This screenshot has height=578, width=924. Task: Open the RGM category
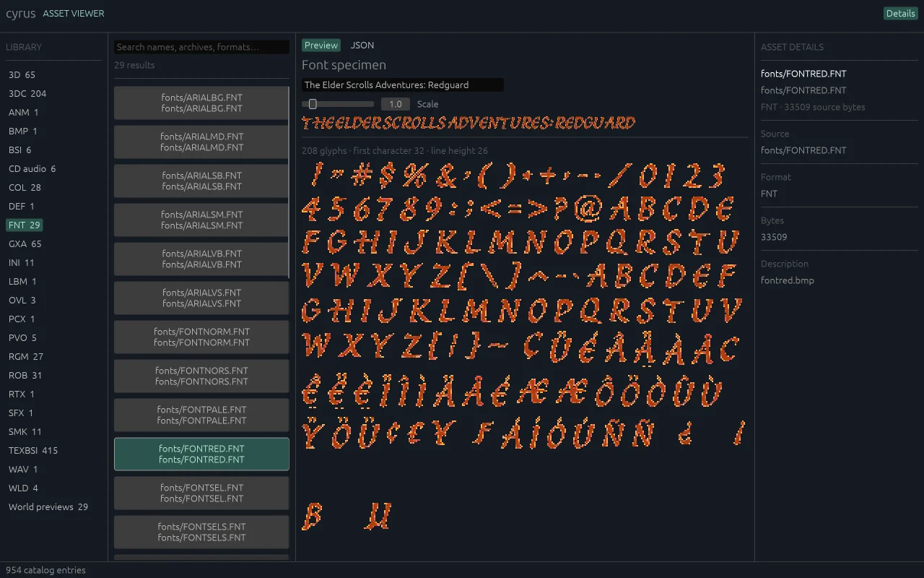(x=26, y=356)
